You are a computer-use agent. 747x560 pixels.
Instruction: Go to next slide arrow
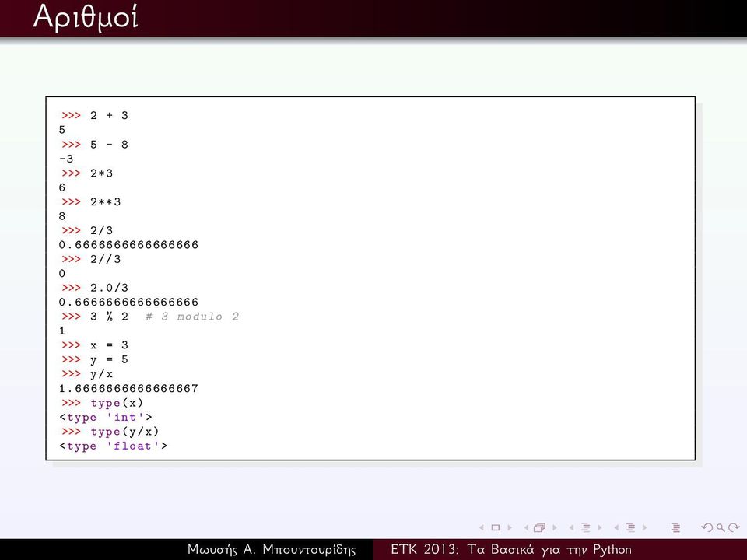pyautogui.click(x=510, y=527)
